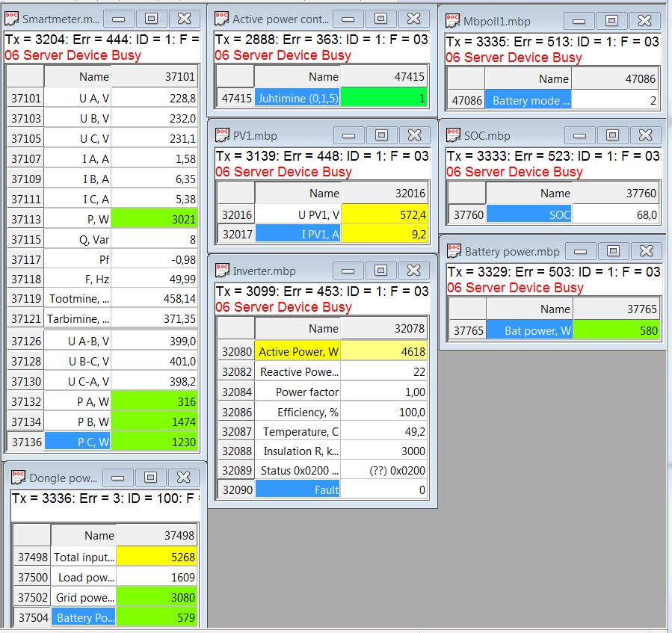Click row header 37136 in Smartmeter
This screenshot has height=633, width=672.
[25, 442]
